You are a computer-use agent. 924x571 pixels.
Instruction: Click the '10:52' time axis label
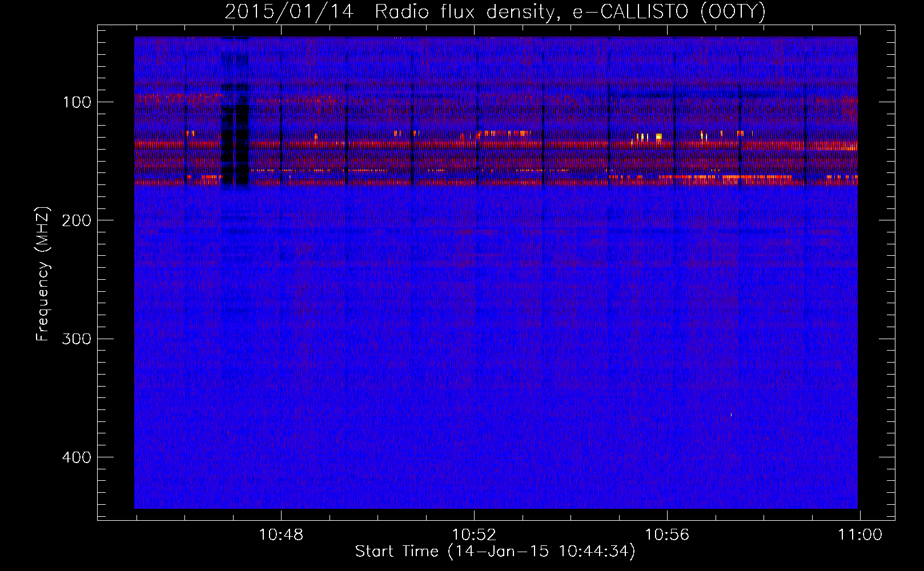point(474,535)
